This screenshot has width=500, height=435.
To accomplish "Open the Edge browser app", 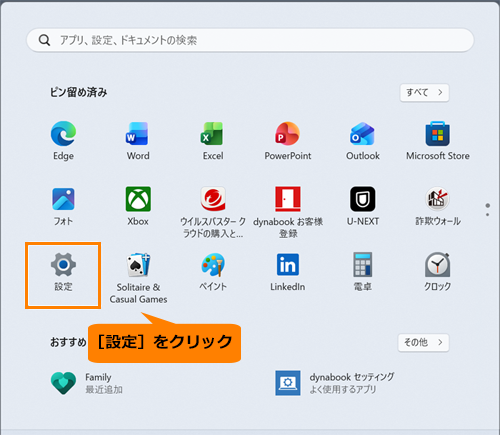I will pos(63,134).
